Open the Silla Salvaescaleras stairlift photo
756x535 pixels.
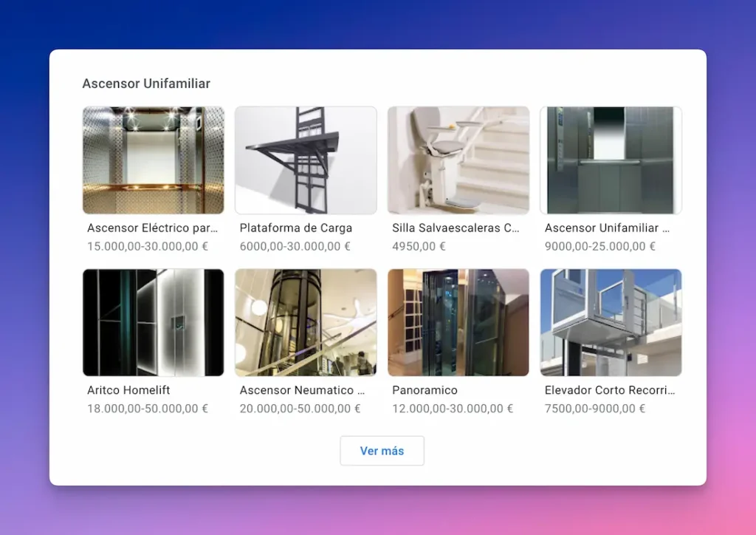[x=458, y=160]
